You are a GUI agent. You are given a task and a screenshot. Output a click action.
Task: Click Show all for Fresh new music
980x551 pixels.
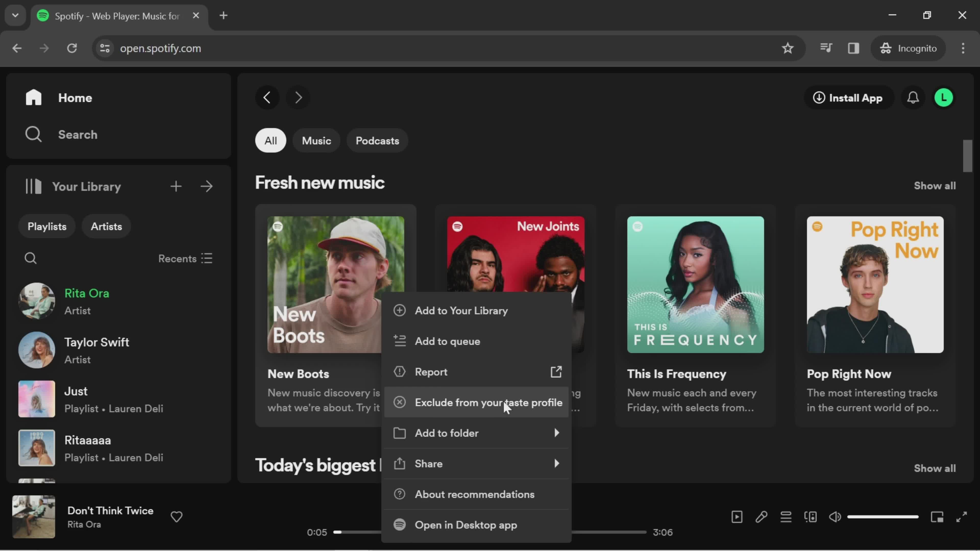click(935, 185)
